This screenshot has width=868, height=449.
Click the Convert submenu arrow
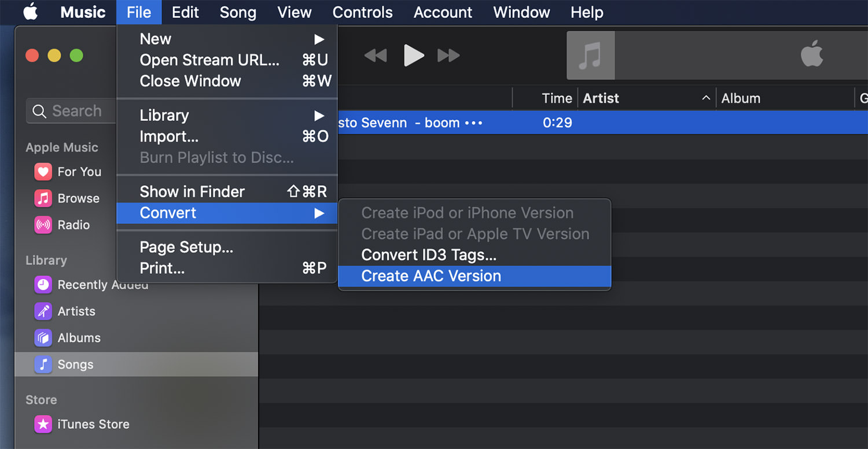coord(319,214)
